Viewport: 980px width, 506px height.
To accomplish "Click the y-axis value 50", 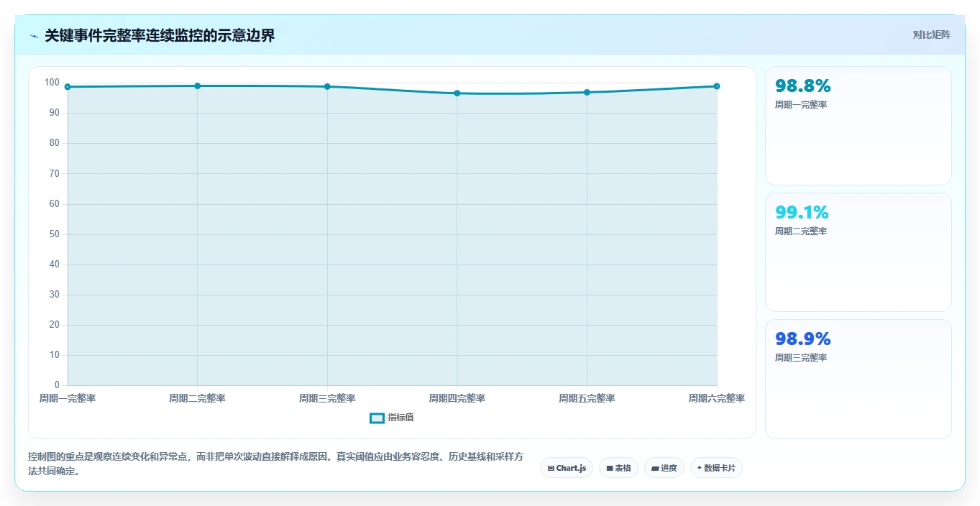I will (55, 234).
